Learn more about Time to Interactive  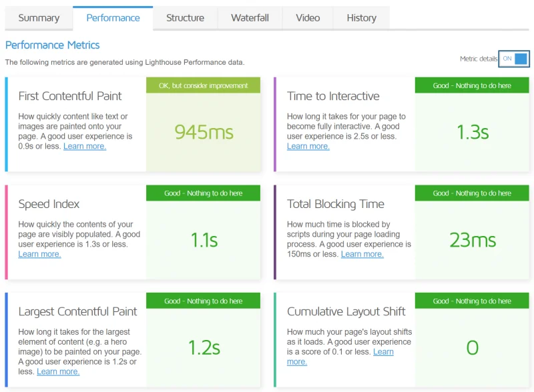308,146
